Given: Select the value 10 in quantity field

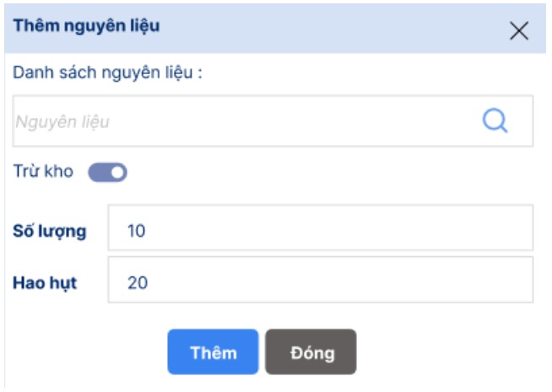Looking at the screenshot, I should [x=136, y=230].
